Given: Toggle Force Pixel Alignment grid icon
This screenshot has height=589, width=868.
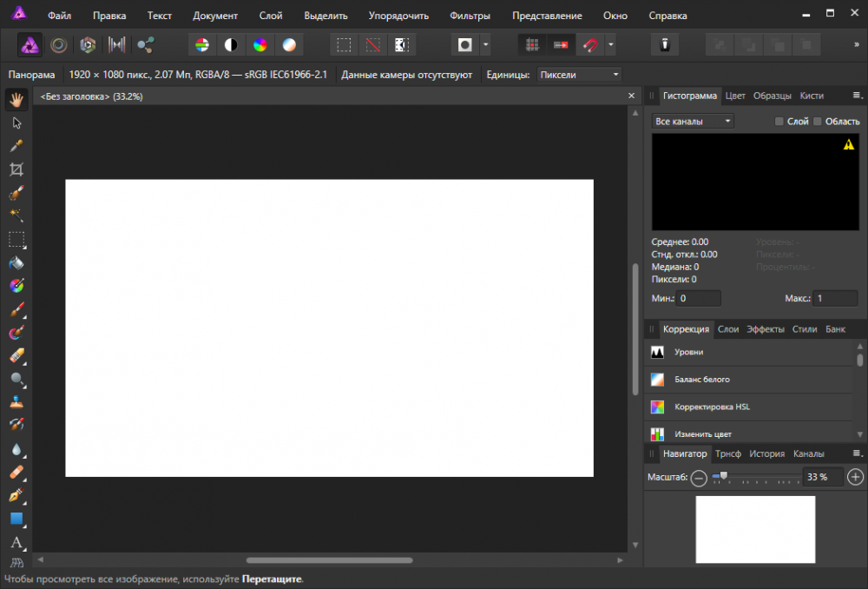Looking at the screenshot, I should click(532, 45).
